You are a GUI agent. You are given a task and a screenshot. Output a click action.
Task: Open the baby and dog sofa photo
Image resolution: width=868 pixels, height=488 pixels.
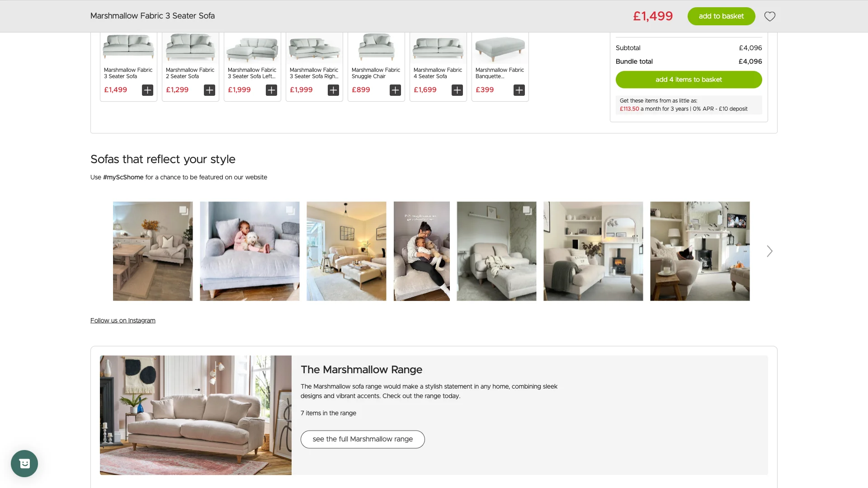click(x=250, y=251)
